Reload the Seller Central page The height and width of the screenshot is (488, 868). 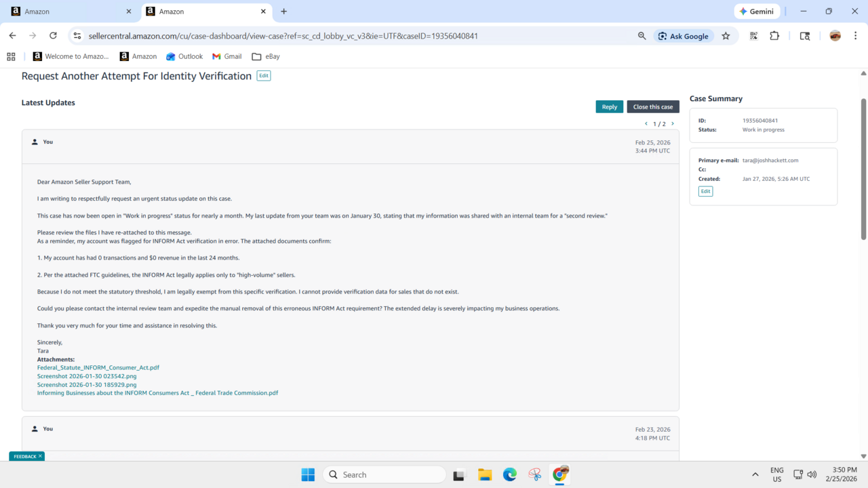click(53, 36)
